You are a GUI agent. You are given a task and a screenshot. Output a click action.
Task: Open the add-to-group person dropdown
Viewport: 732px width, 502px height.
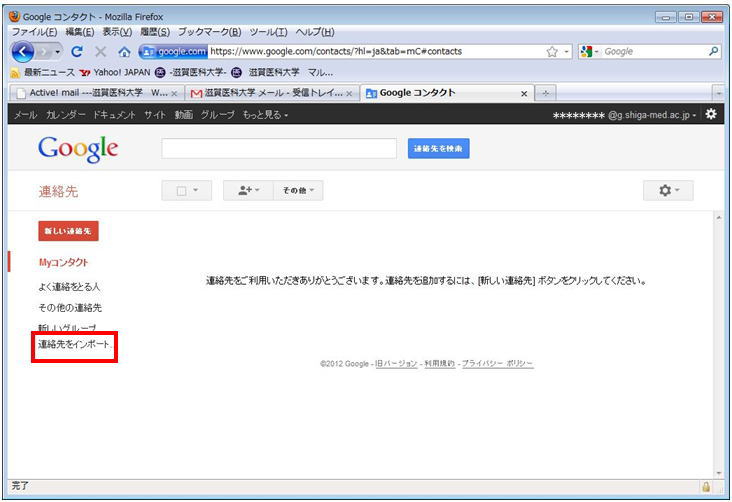(x=248, y=191)
